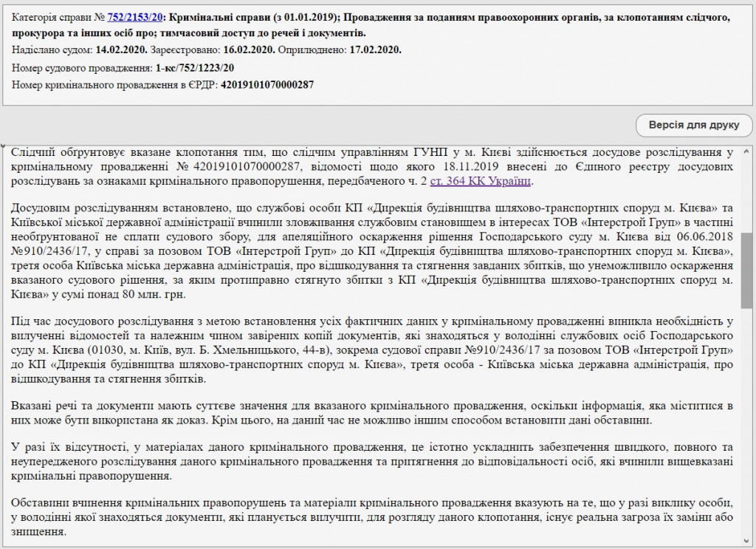Click the registration date 16.02.2020

(x=249, y=50)
